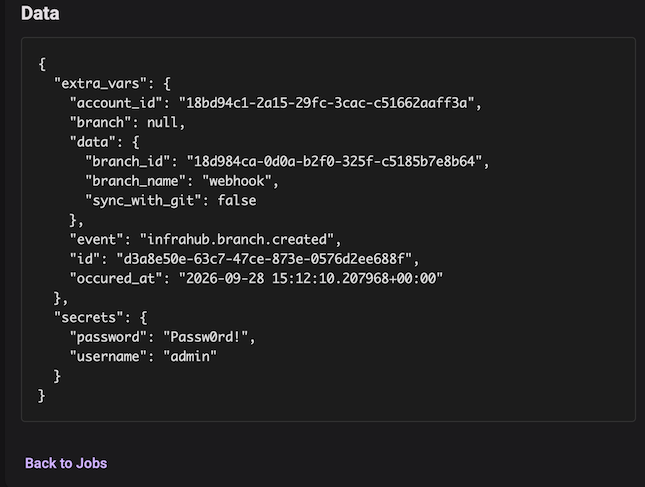Click the "sync_with_git": false line
Viewport: 645px width, 487px height.
[171, 200]
